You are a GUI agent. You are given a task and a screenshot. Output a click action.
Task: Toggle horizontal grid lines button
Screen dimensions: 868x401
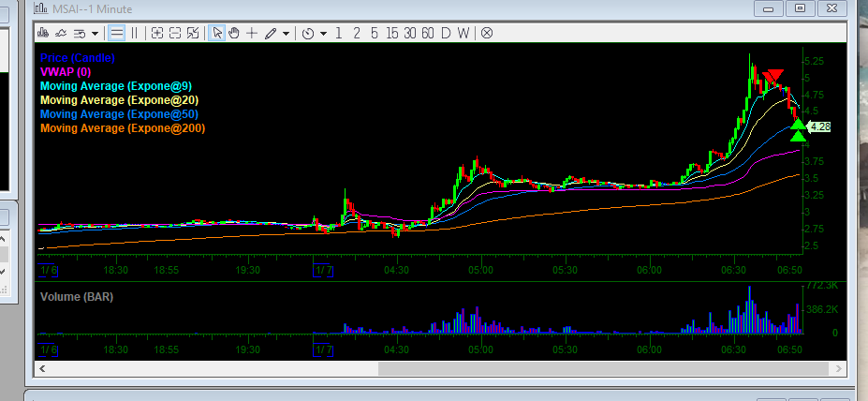[x=116, y=33]
